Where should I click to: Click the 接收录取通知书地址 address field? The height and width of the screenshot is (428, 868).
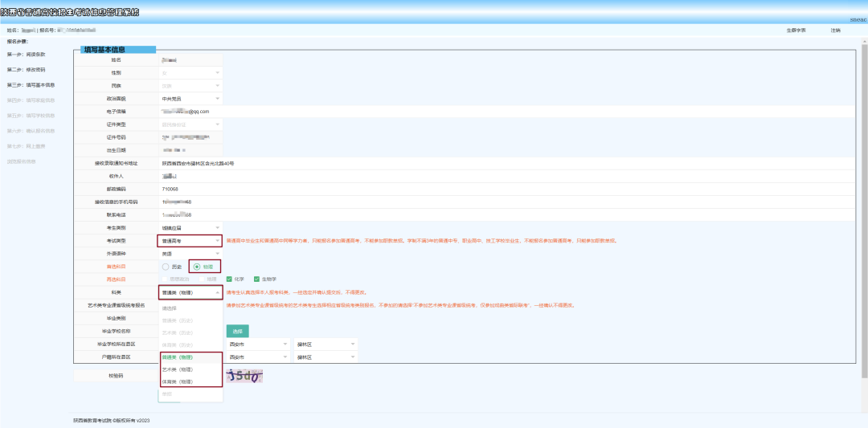tap(507, 163)
